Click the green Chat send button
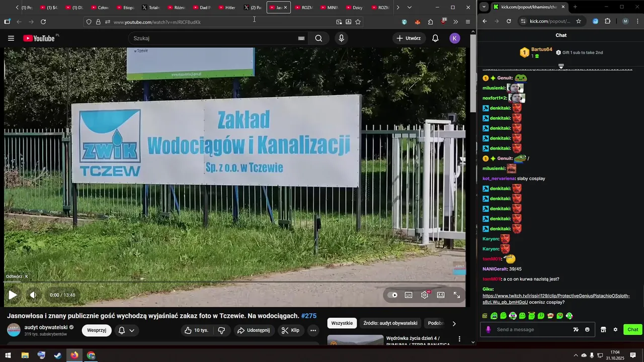The image size is (644, 362). 632,330
